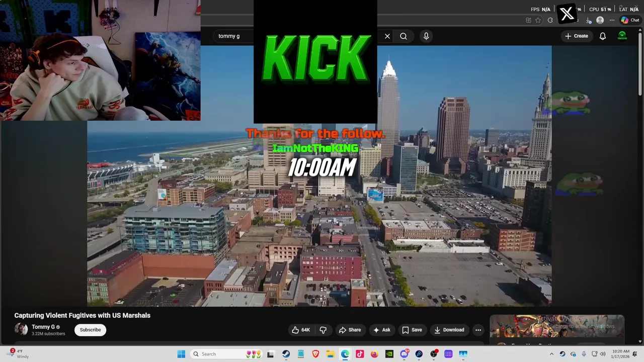Open Discord from the taskbar
644x362 pixels.
click(x=404, y=354)
